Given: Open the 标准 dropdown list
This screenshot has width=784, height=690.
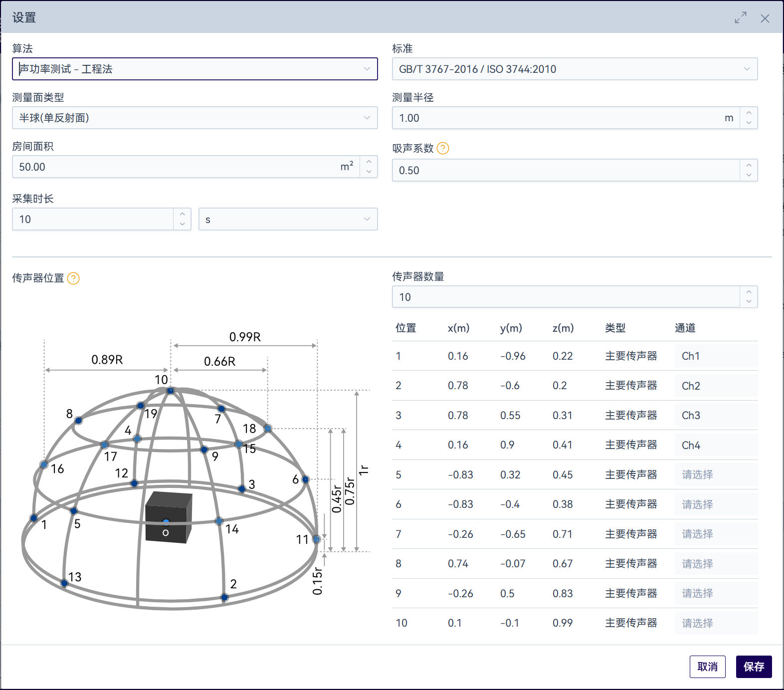Looking at the screenshot, I should (x=575, y=69).
